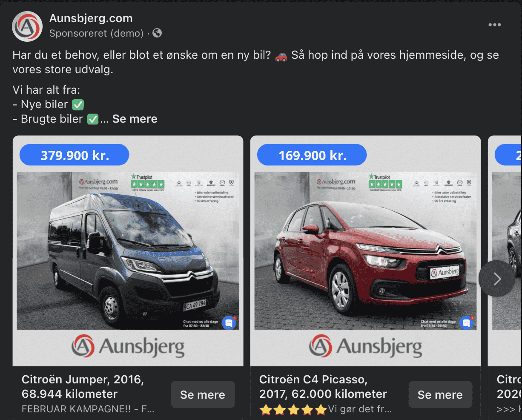Click 'Se mere' button for Citroën Jumper
522x420 pixels.
(x=203, y=394)
